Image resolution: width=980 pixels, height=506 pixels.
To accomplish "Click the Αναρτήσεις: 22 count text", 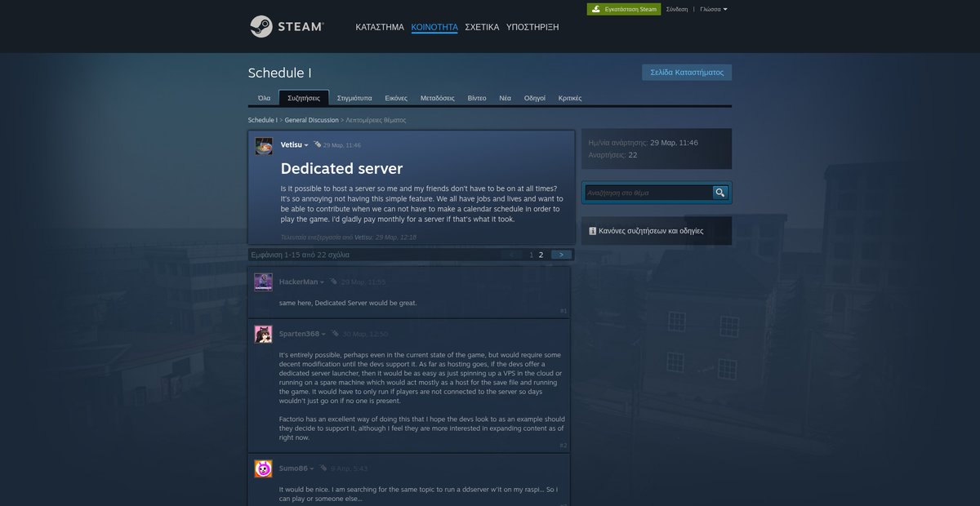I will (x=612, y=154).
